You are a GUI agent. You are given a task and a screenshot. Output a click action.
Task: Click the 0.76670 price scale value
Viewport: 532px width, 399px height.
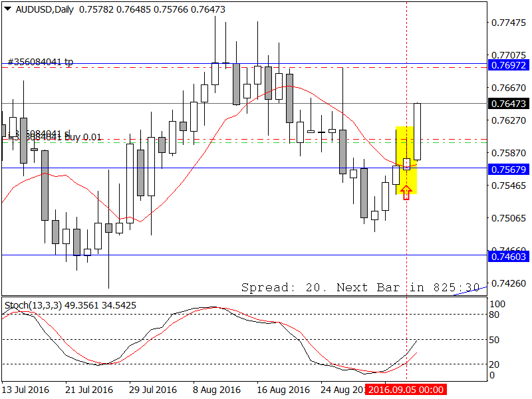509,88
